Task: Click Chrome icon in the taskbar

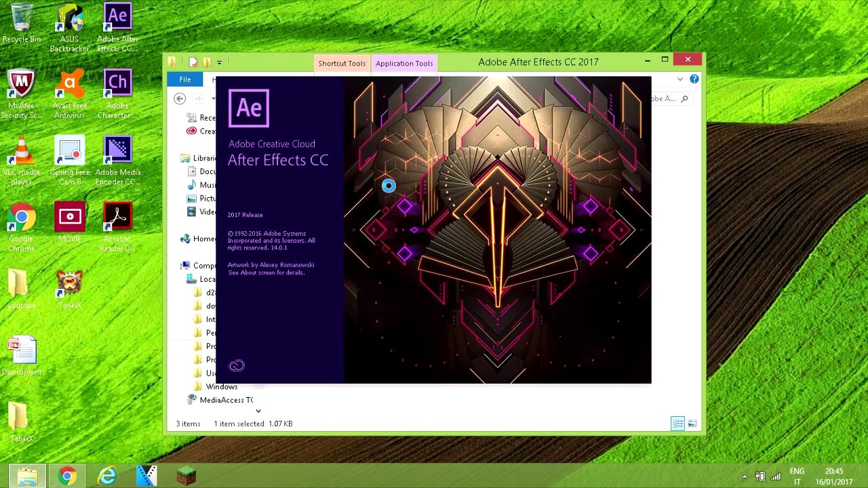Action: 66,476
